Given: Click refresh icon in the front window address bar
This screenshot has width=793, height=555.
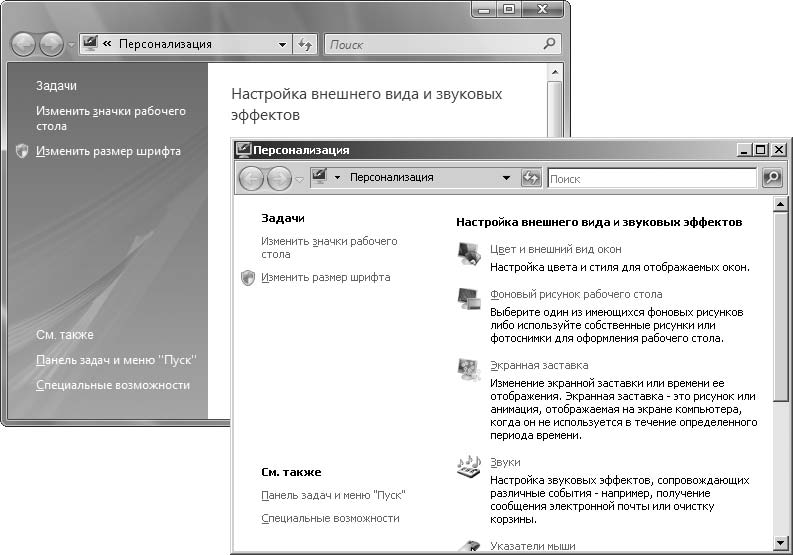Looking at the screenshot, I should pos(531,178).
